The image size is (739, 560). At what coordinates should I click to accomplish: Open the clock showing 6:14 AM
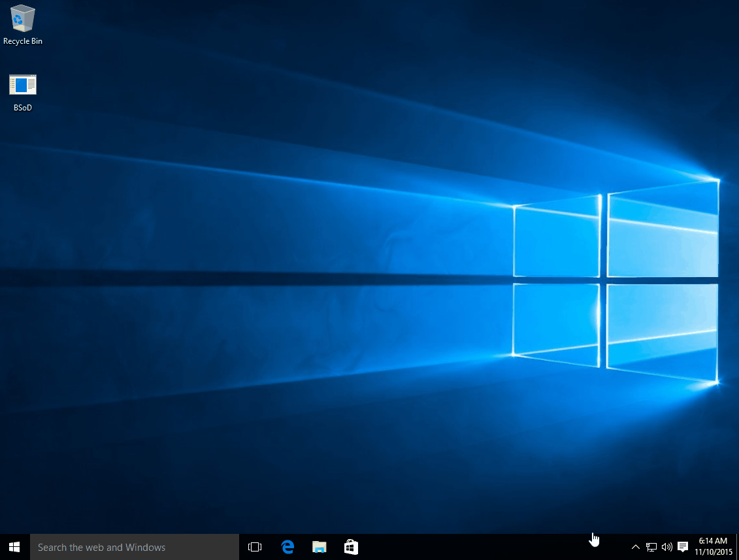pyautogui.click(x=713, y=547)
